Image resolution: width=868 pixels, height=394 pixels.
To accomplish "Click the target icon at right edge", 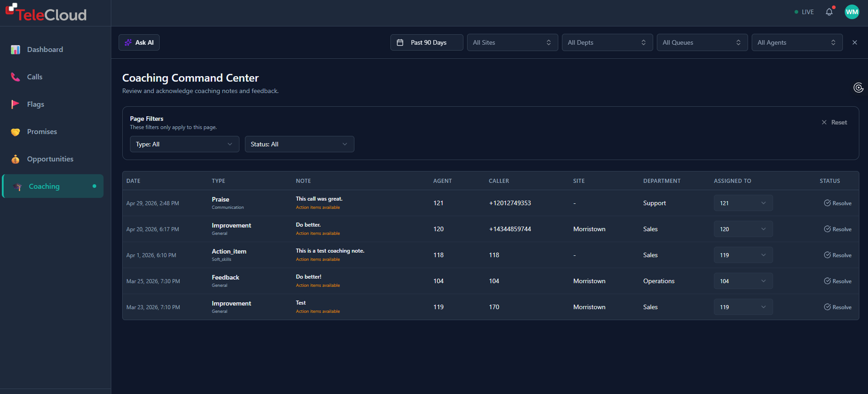I will [x=858, y=88].
